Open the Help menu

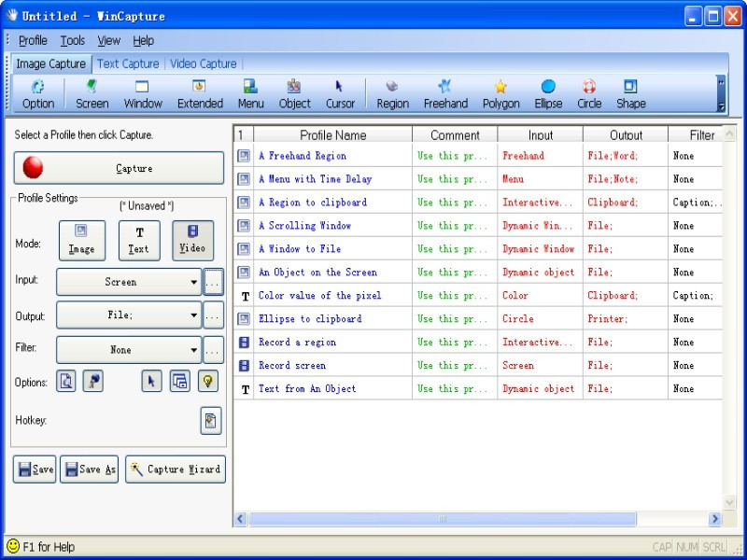pyautogui.click(x=143, y=40)
